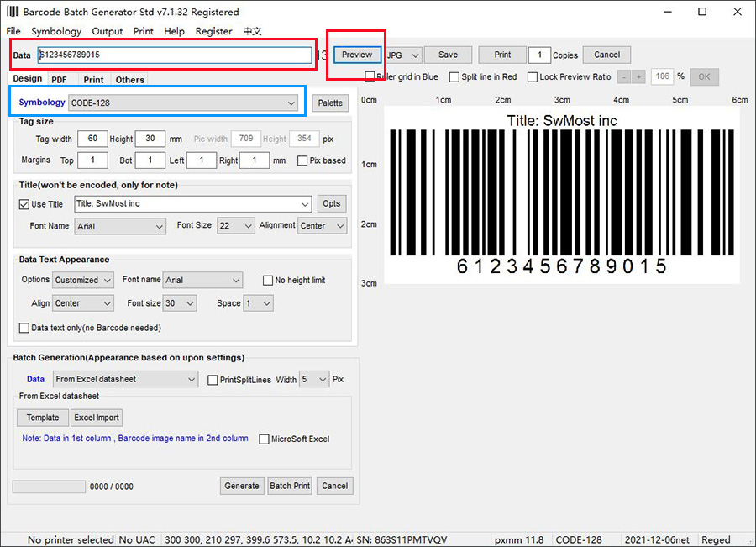Toggle Lock Preview Ratio checkbox

tap(533, 77)
